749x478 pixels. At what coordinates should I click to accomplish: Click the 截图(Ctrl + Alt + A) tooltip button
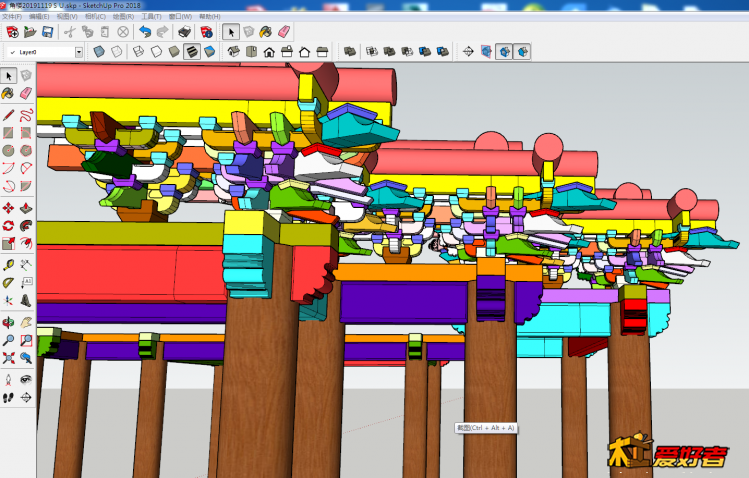pos(486,428)
